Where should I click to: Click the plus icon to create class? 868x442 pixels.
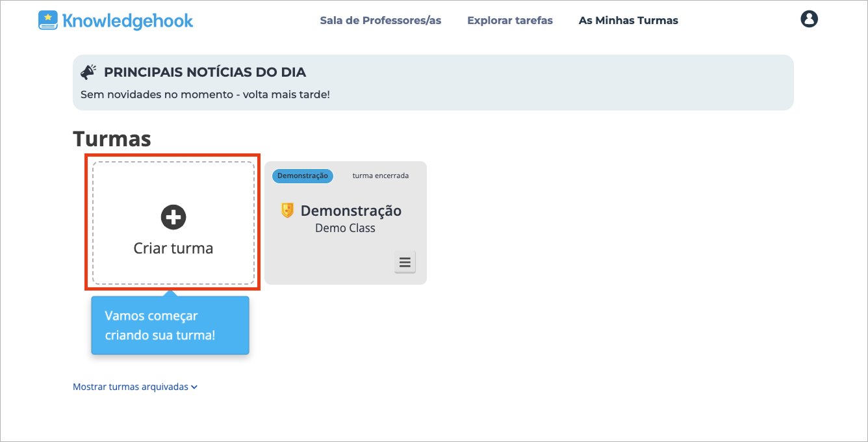(173, 217)
